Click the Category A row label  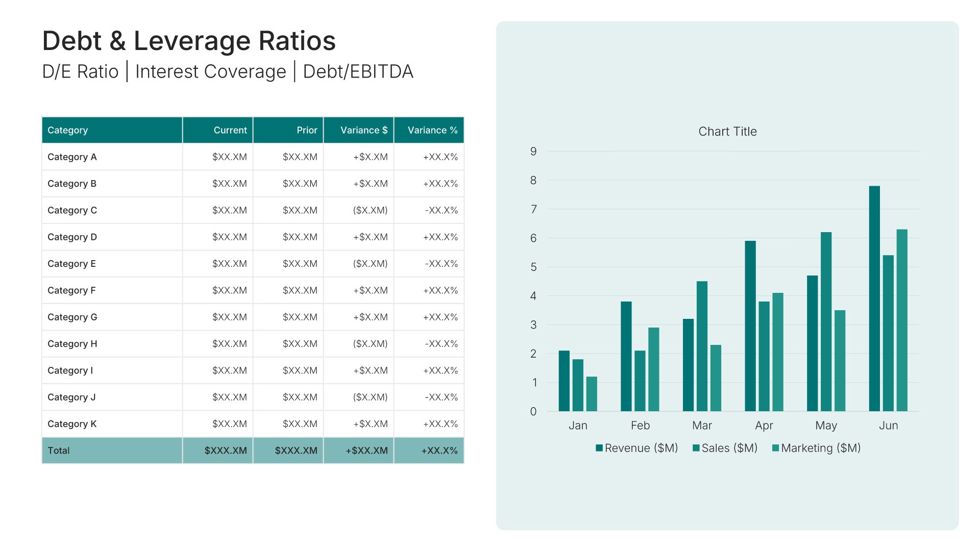(x=72, y=157)
